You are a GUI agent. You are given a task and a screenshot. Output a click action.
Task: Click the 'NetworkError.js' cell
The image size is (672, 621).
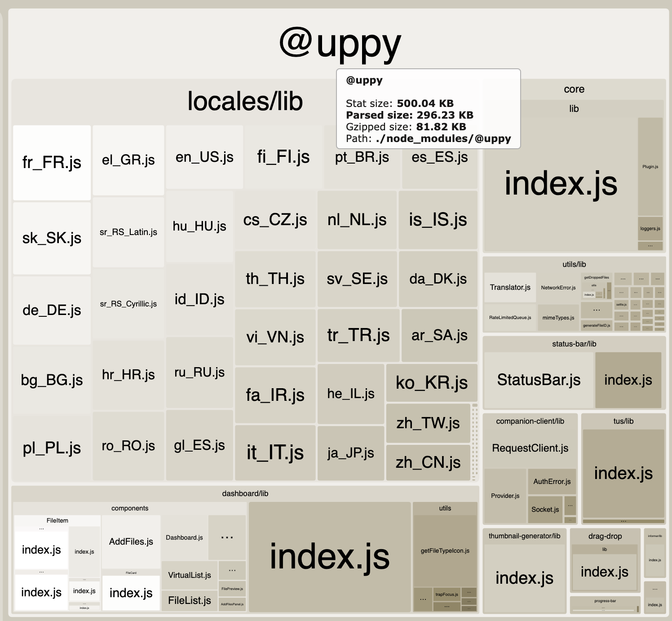(558, 288)
